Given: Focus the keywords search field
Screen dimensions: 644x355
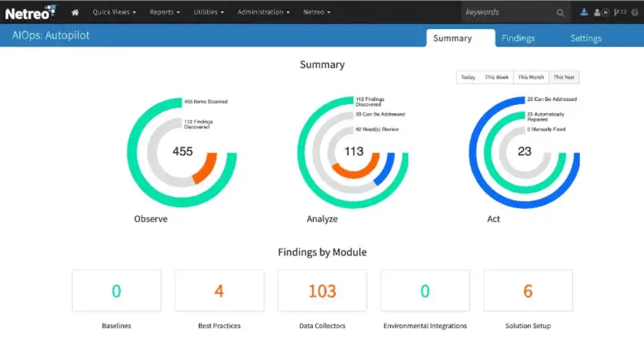Looking at the screenshot, I should [x=509, y=12].
